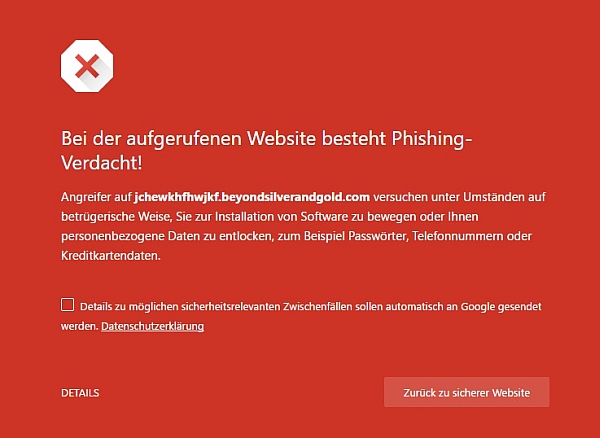Click the 'Angreifer auf' text before the domain
Viewport: 600px width, 438px height.
[x=96, y=197]
